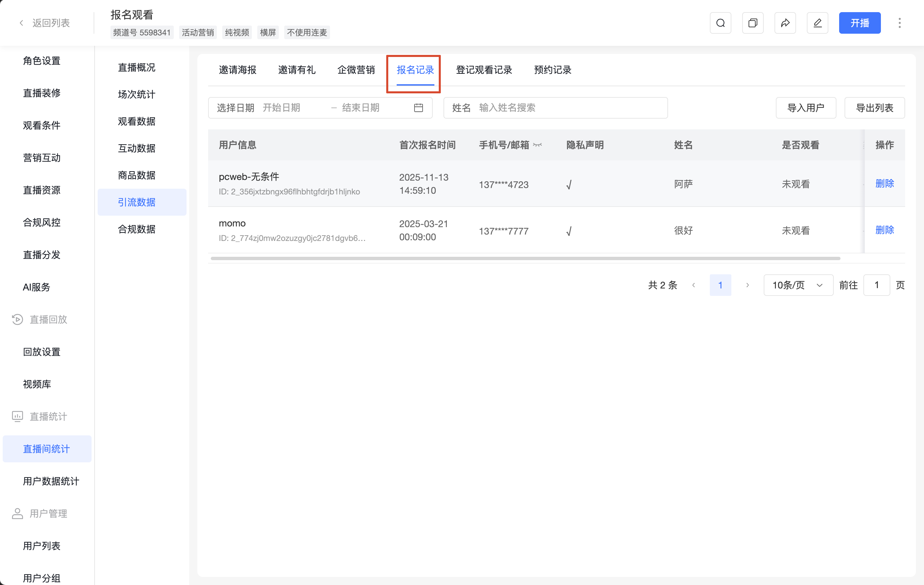The height and width of the screenshot is (585, 924).
Task: Open 场次统计 in the stats submenu
Action: [137, 94]
